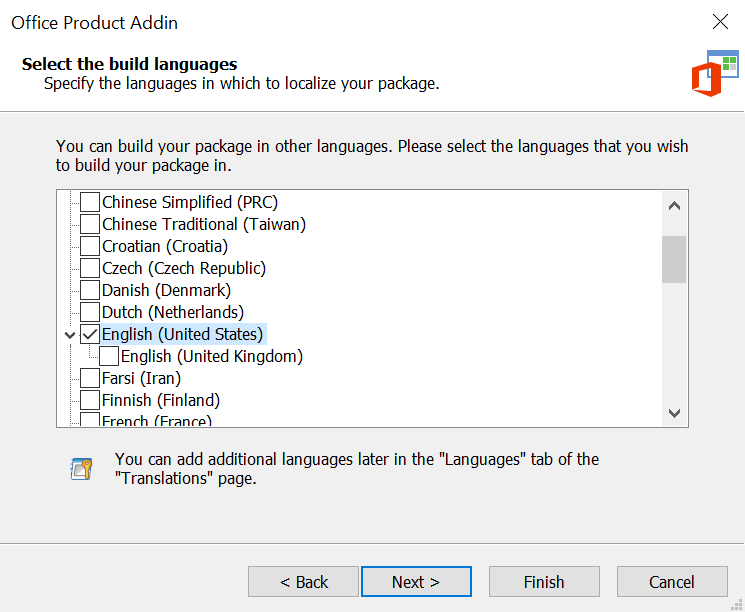Tick the Czech (Czech Republic) checkbox
This screenshot has height=612, width=745.
pyautogui.click(x=90, y=268)
